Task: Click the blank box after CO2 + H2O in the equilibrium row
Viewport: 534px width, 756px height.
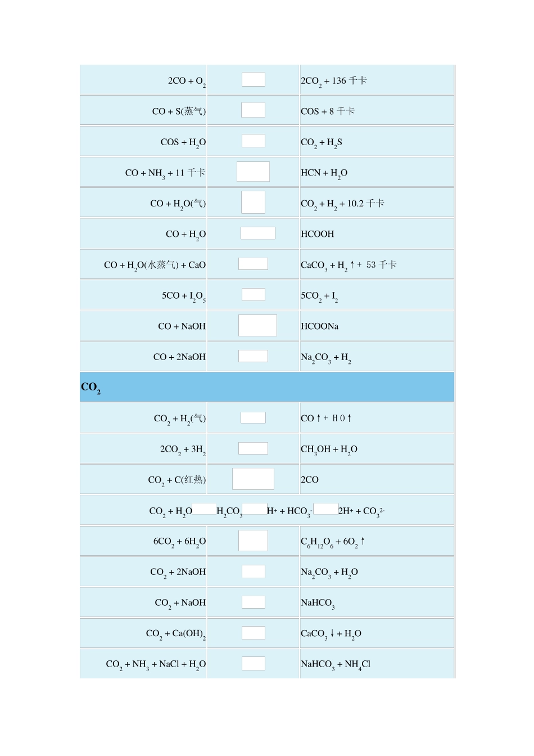Action: [x=204, y=509]
